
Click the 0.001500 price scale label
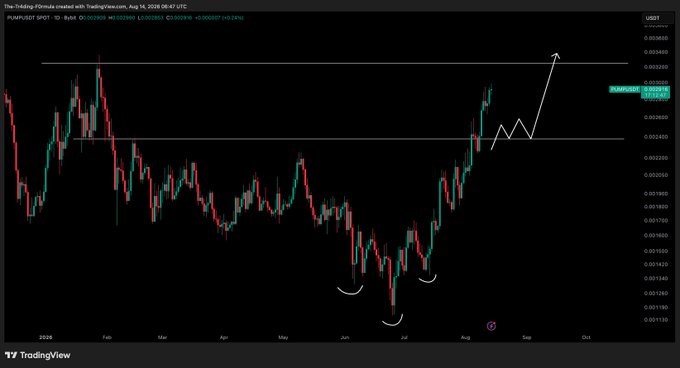click(x=656, y=251)
